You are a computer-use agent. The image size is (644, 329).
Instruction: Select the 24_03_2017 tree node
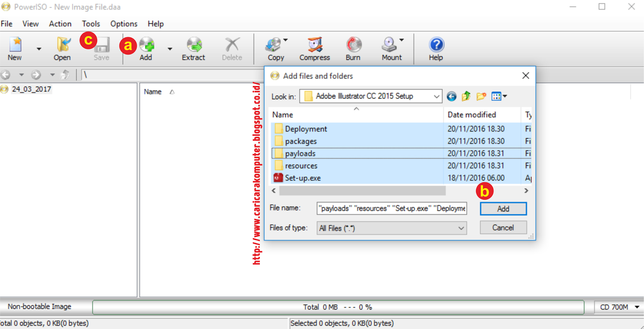coord(31,89)
